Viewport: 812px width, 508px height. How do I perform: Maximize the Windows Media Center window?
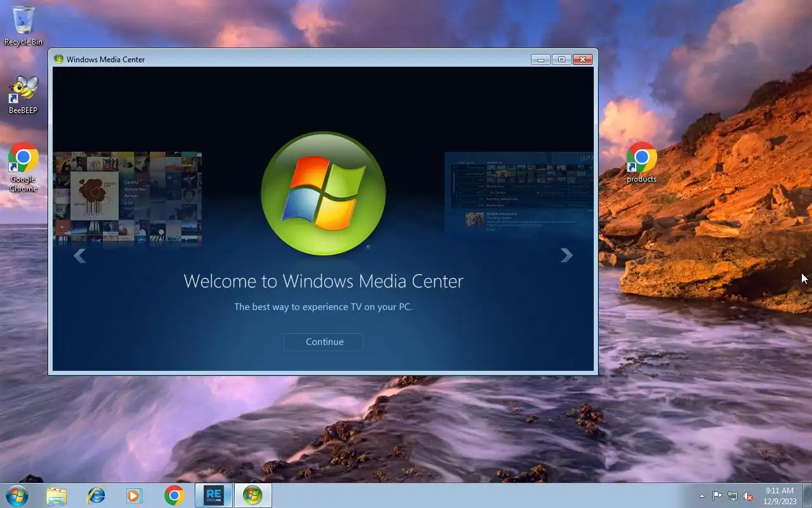click(x=561, y=60)
